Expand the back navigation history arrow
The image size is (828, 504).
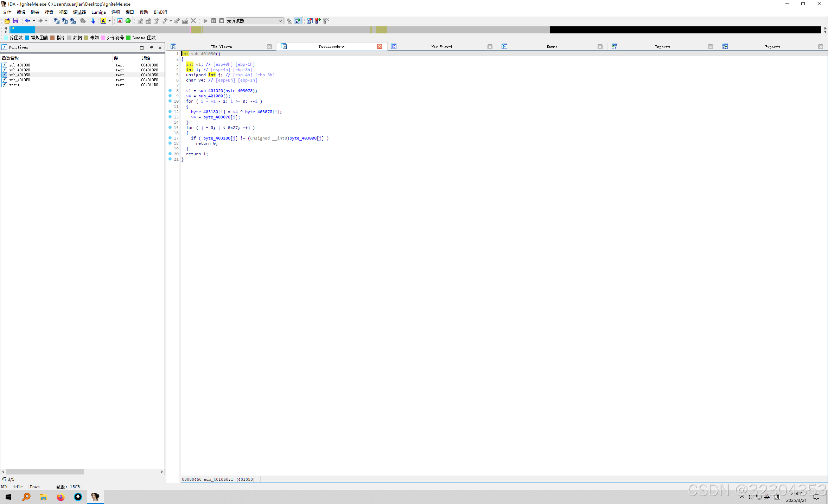[x=34, y=21]
